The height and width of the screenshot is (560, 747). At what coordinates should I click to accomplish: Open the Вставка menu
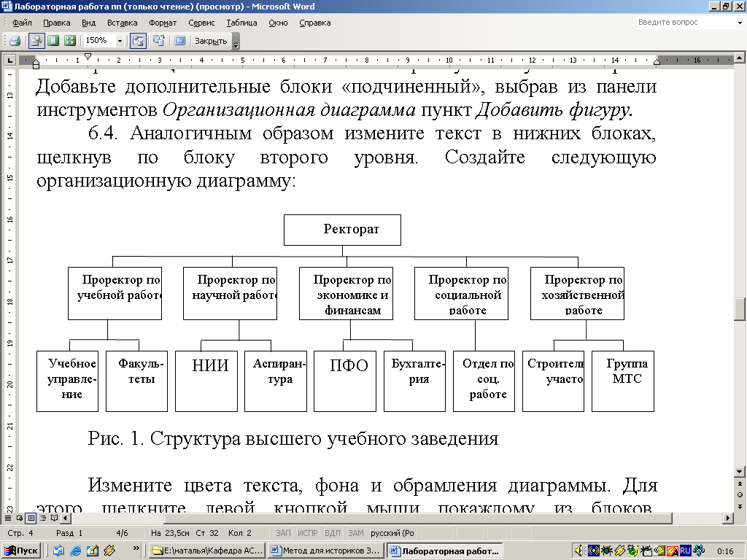[123, 23]
